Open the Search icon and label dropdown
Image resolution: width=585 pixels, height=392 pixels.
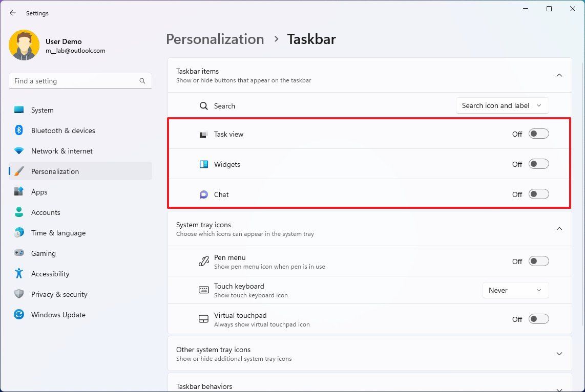[502, 106]
